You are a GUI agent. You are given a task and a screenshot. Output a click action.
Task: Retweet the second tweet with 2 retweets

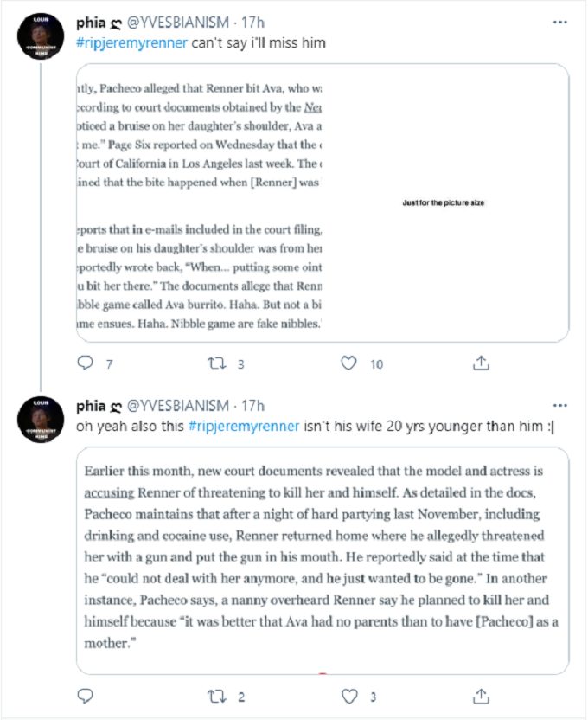click(216, 697)
